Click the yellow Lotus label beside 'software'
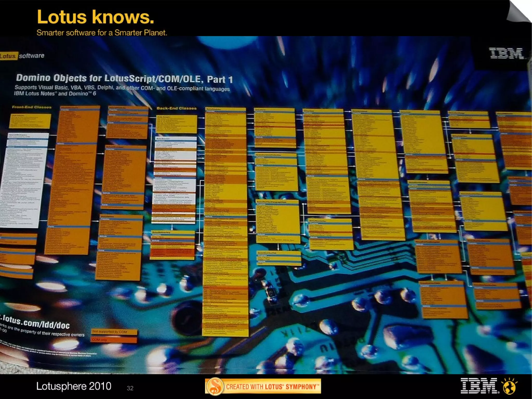Screen dimensions: 532x399 [x=8, y=56]
